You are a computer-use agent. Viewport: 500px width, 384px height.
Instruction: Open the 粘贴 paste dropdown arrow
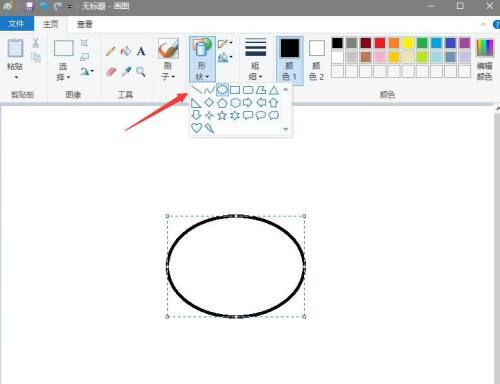click(x=16, y=77)
